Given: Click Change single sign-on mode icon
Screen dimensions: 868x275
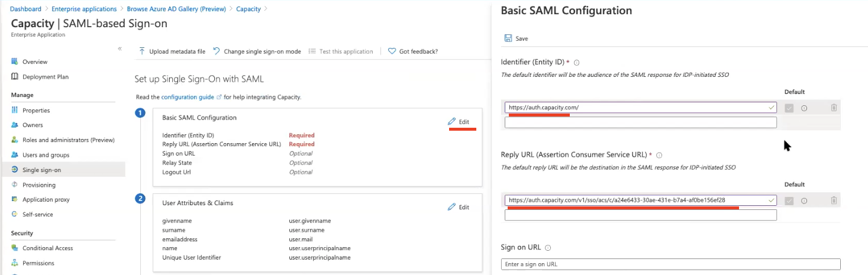Looking at the screenshot, I should click(x=217, y=51).
